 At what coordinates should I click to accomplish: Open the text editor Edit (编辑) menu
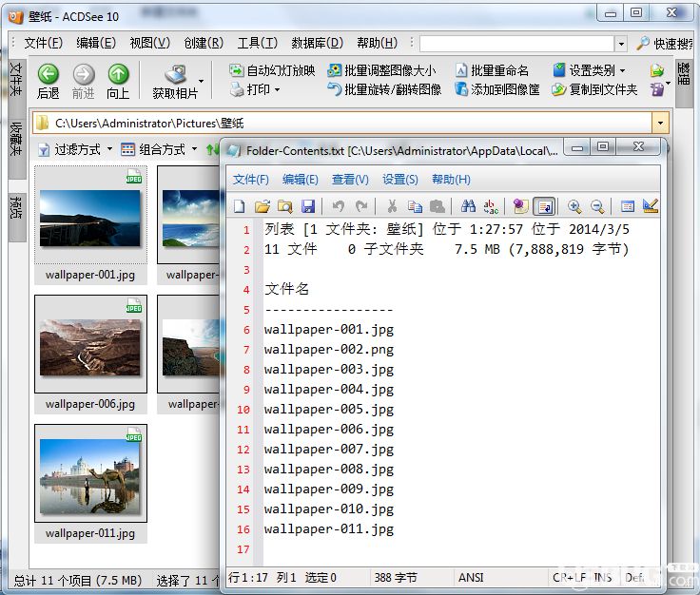(x=300, y=180)
